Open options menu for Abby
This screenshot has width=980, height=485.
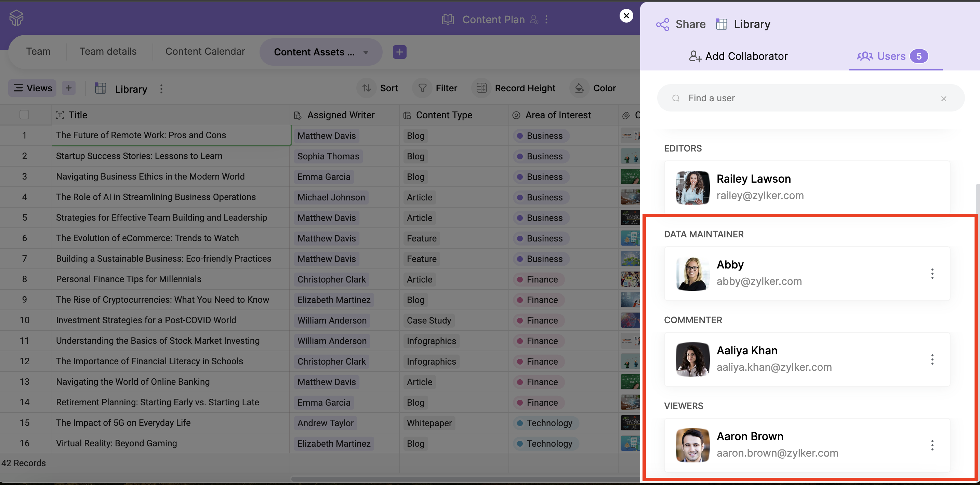(932, 274)
